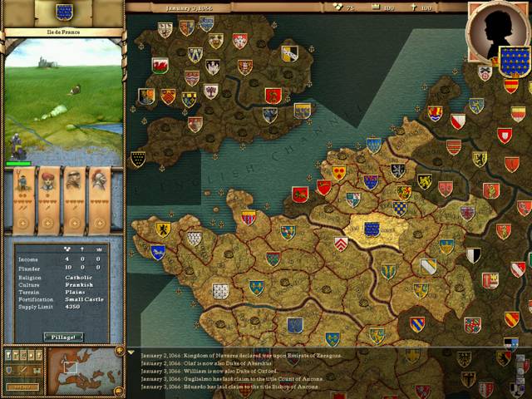Click the William Duke of Oxford message
Viewport: 532px width, 399px height.
point(209,372)
